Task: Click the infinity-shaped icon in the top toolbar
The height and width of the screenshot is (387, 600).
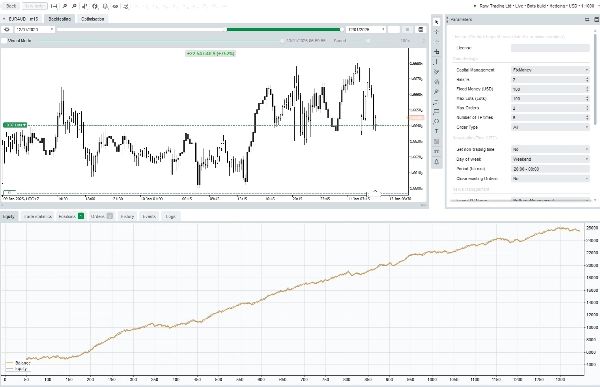Action: point(115,6)
